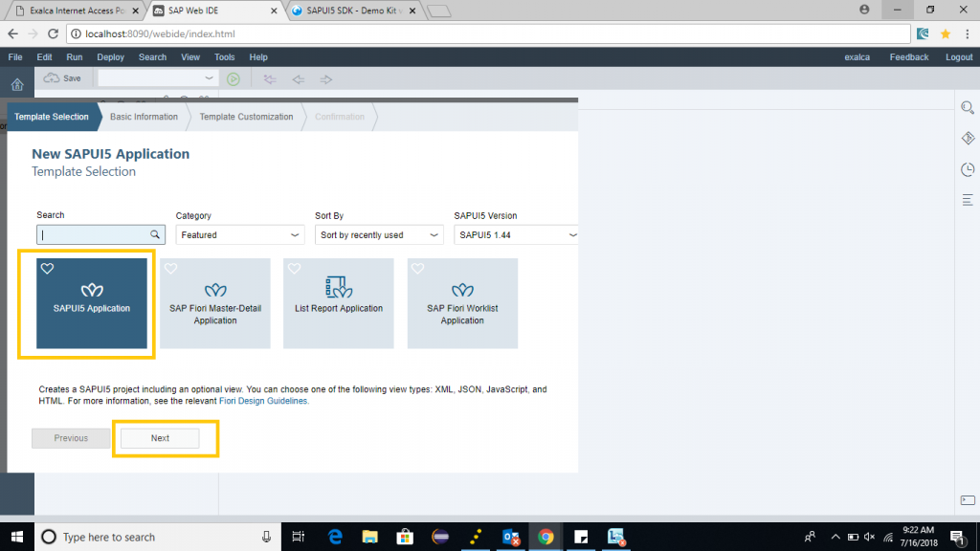The width and height of the screenshot is (980, 551).
Task: Click the exalca user name in header
Action: point(857,56)
